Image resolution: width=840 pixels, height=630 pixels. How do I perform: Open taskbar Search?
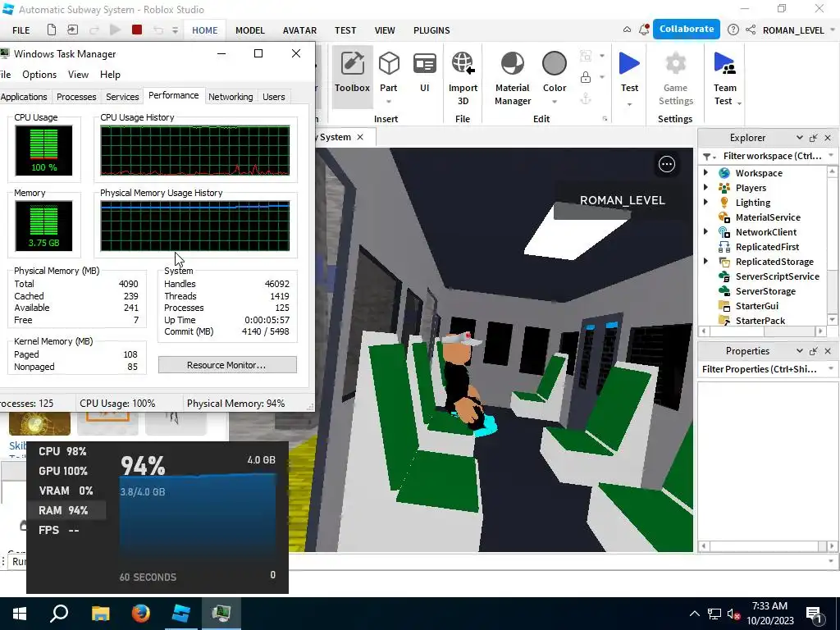point(59,614)
